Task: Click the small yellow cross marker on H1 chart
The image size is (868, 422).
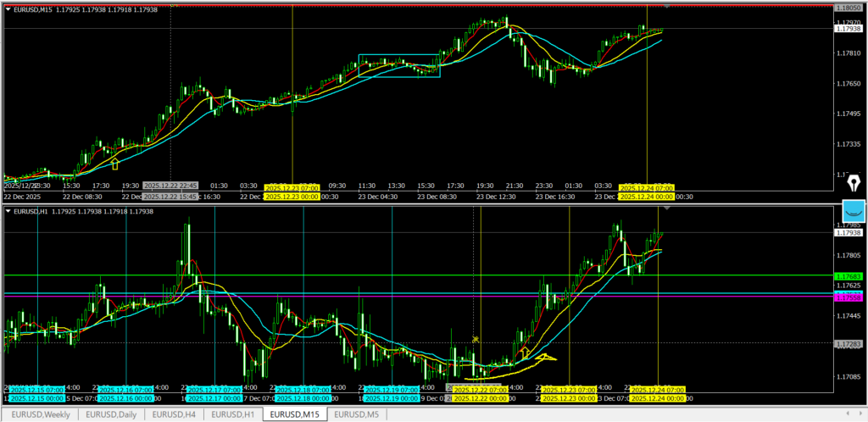Action: click(x=476, y=339)
